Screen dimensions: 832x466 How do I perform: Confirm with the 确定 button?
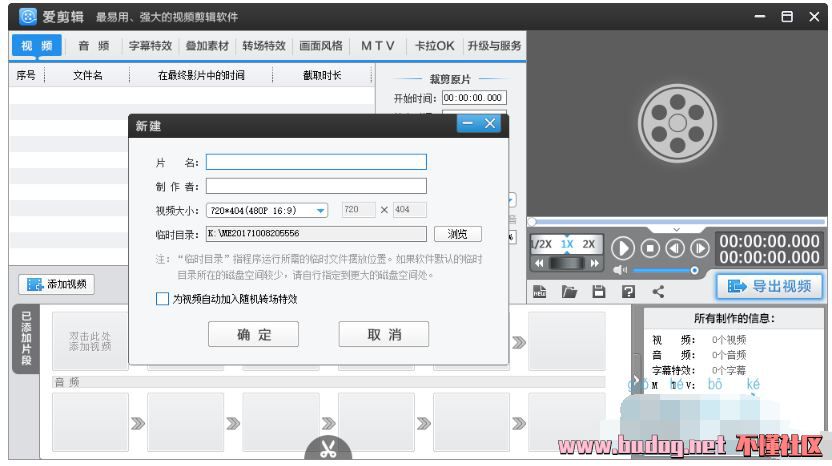253,334
